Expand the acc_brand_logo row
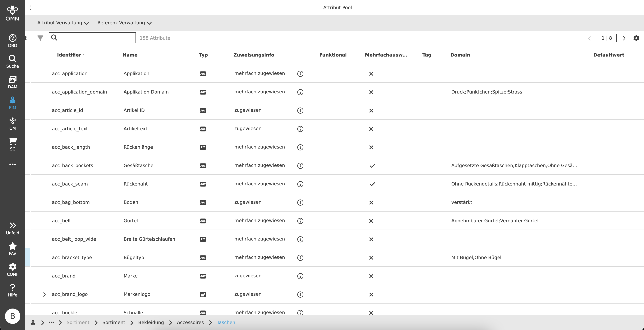 [44, 295]
